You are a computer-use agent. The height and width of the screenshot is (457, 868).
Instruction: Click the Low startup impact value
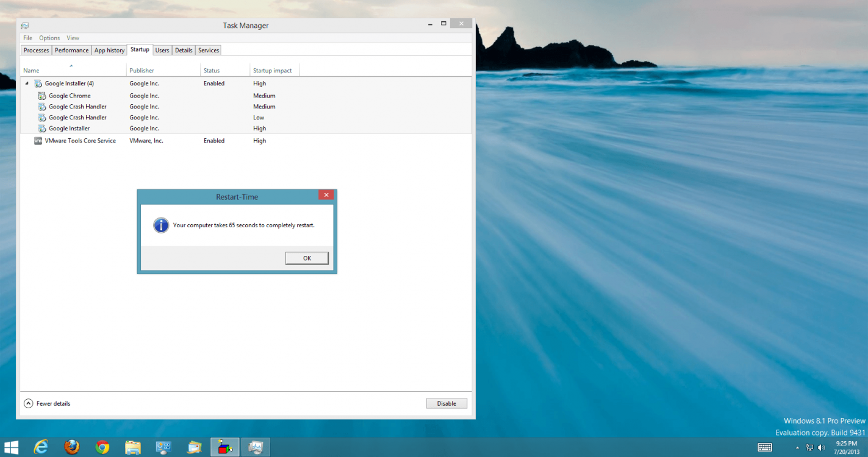(259, 118)
